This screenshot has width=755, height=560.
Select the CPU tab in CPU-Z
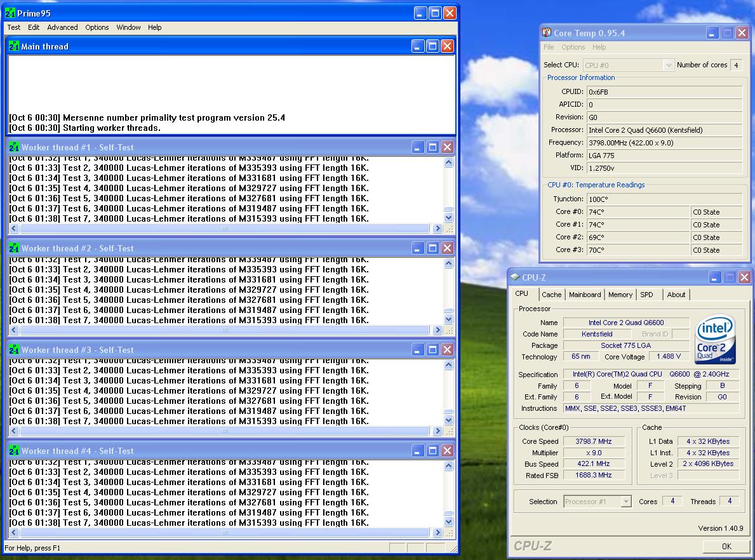(x=522, y=294)
